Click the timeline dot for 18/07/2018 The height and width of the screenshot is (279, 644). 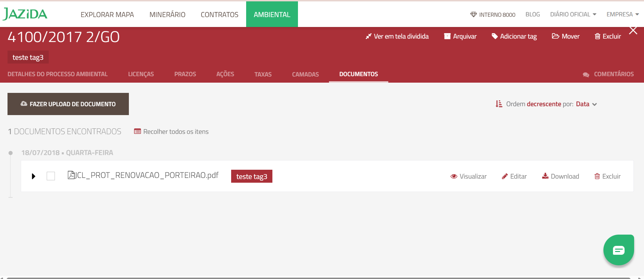coord(11,153)
